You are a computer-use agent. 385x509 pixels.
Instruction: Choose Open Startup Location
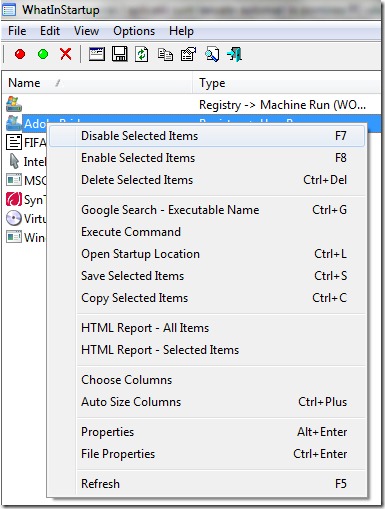pyautogui.click(x=207, y=254)
